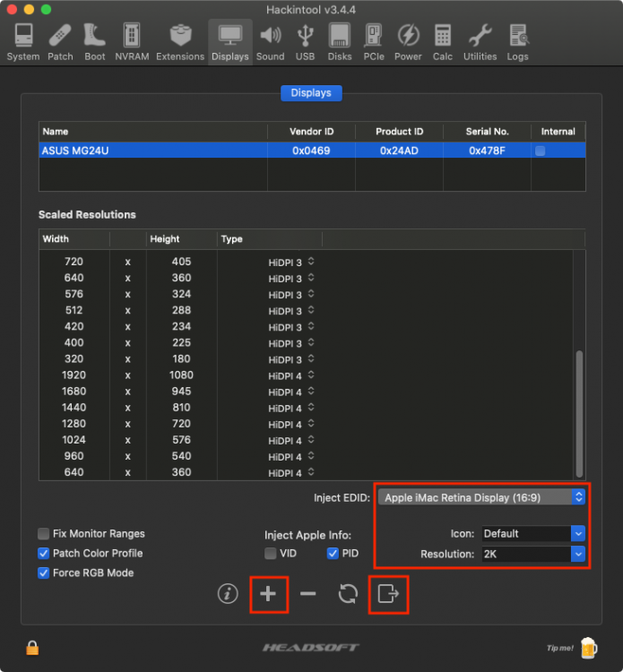Select the Displays toolbar icon
The width and height of the screenshot is (623, 672).
pos(230,42)
